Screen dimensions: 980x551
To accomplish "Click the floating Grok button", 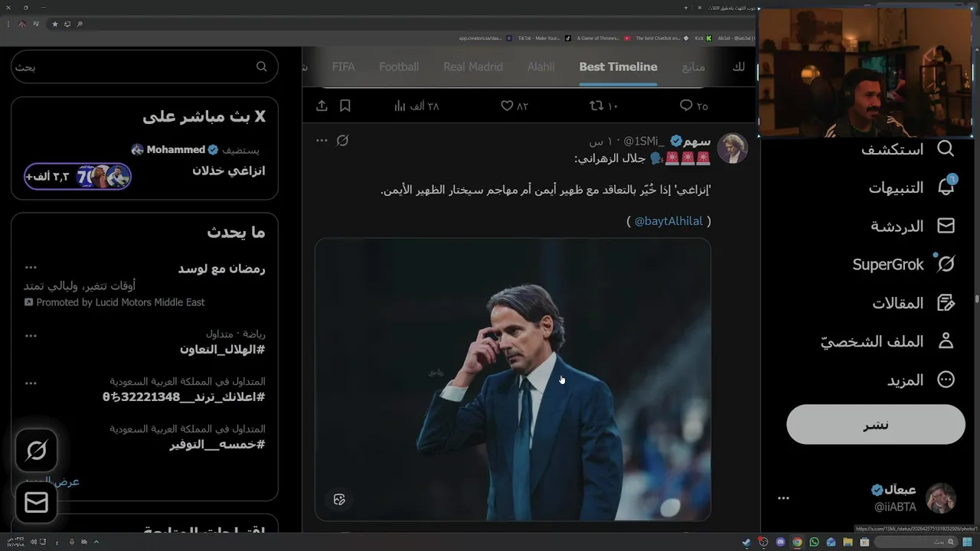I will [x=36, y=451].
